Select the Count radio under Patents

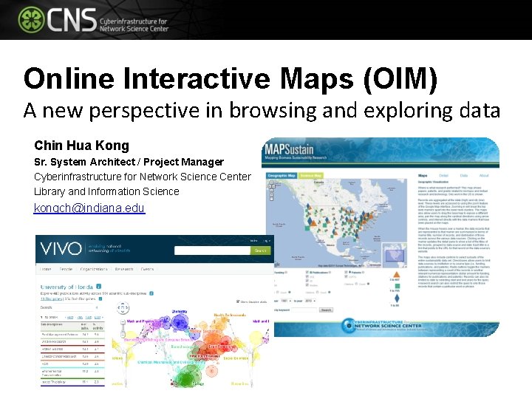click(x=369, y=284)
